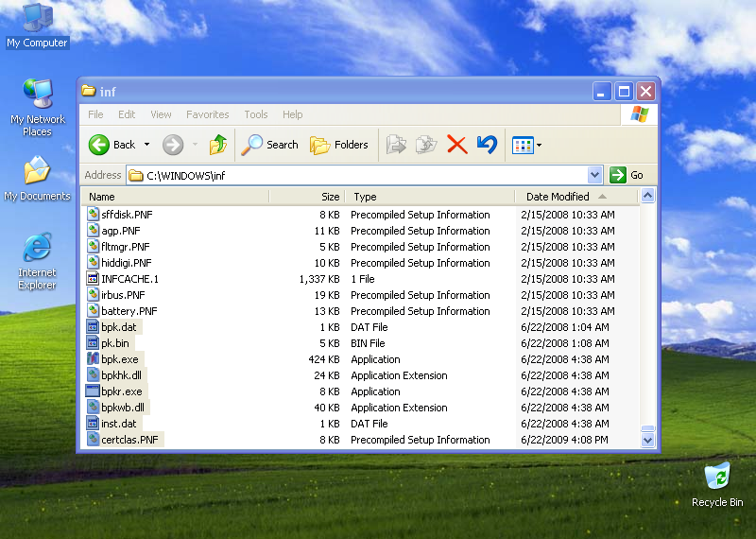Click the Recycle Bin desktop icon

coord(717,476)
